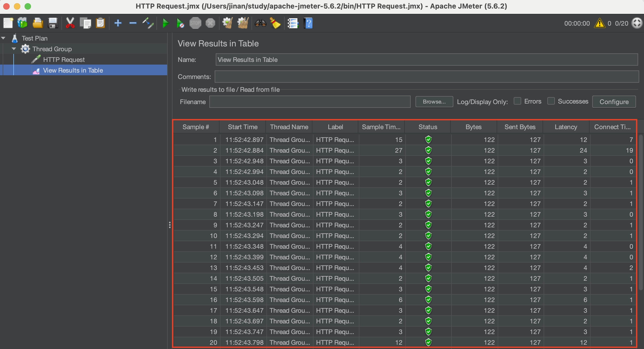Collapse the Test Plan tree node
The image size is (644, 349).
coord(4,38)
